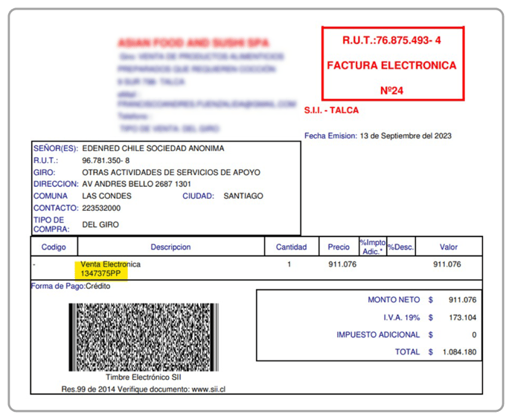Click the 'Cantidad' column header
This screenshot has height=420, width=512.
click(291, 247)
